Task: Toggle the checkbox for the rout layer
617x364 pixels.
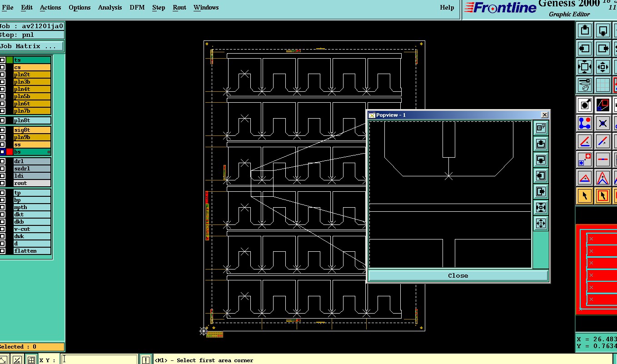Action: [3, 183]
